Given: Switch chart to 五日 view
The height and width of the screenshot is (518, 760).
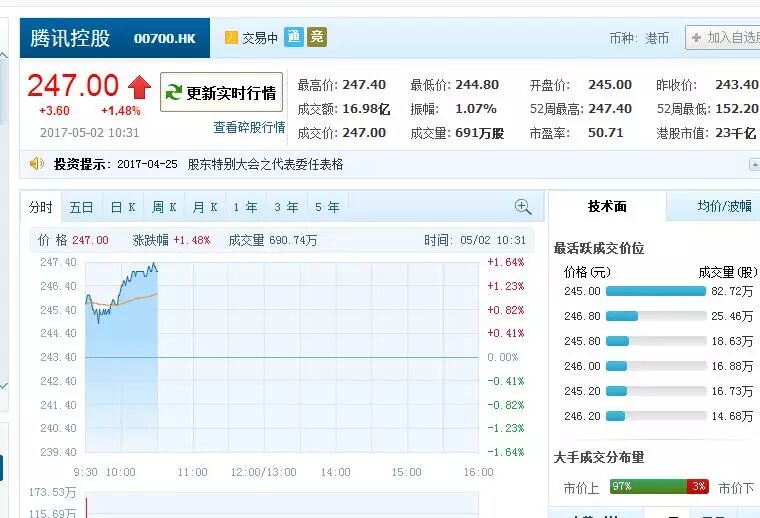Looking at the screenshot, I should [81, 207].
